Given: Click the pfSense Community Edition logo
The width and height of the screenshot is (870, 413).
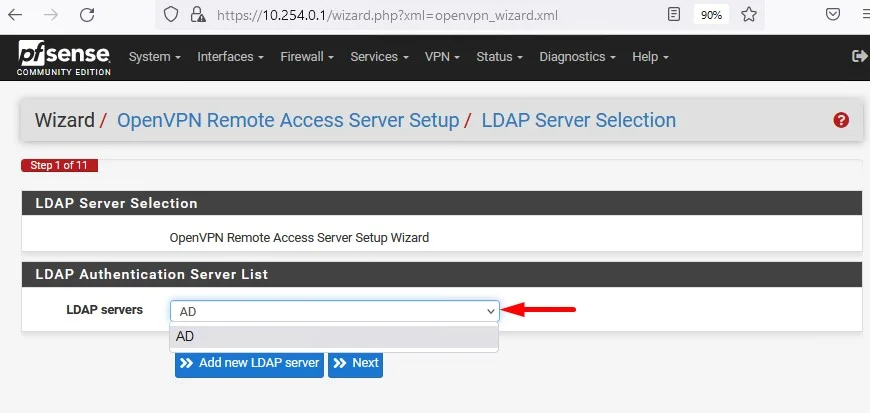Looking at the screenshot, I should click(x=64, y=58).
